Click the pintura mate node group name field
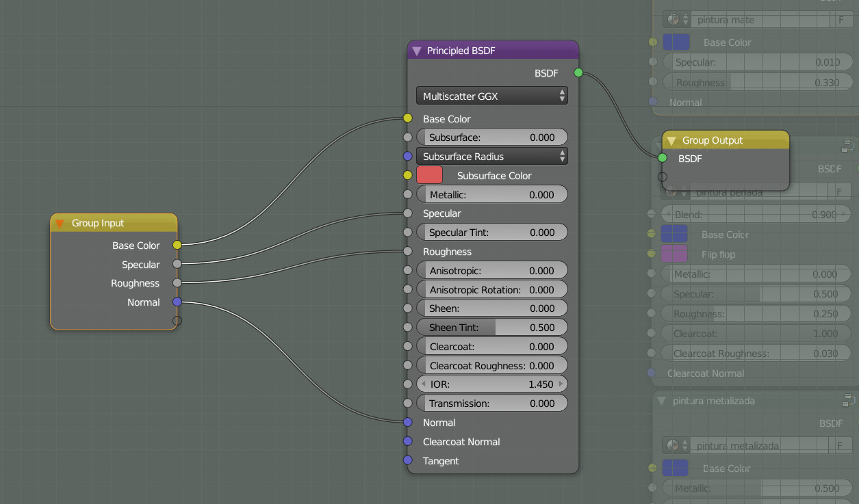Viewport: 859px width, 504px height. coord(760,21)
